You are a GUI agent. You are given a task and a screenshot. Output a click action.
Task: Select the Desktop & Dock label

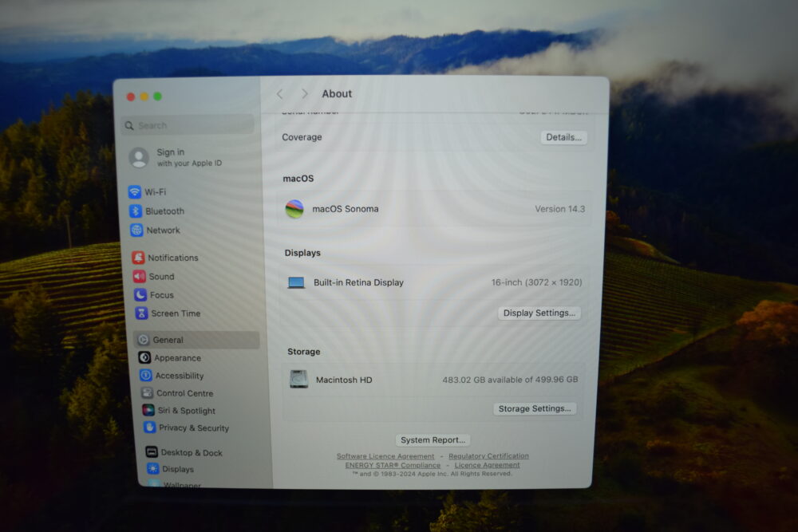(x=192, y=453)
